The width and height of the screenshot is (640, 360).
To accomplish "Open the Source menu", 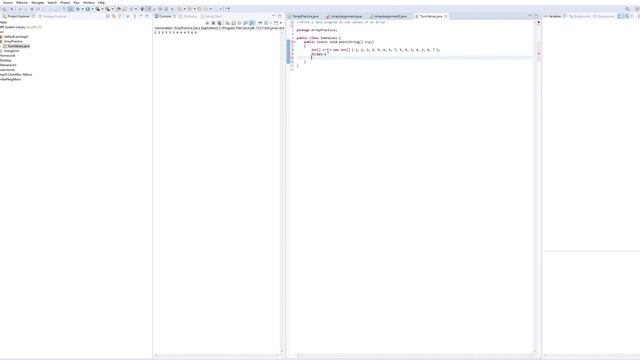I will tap(8, 2).
